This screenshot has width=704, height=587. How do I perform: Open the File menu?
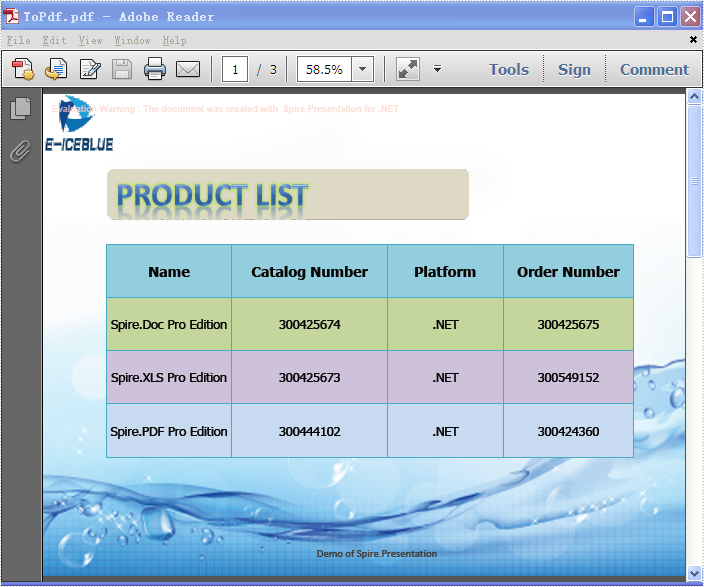tap(18, 40)
